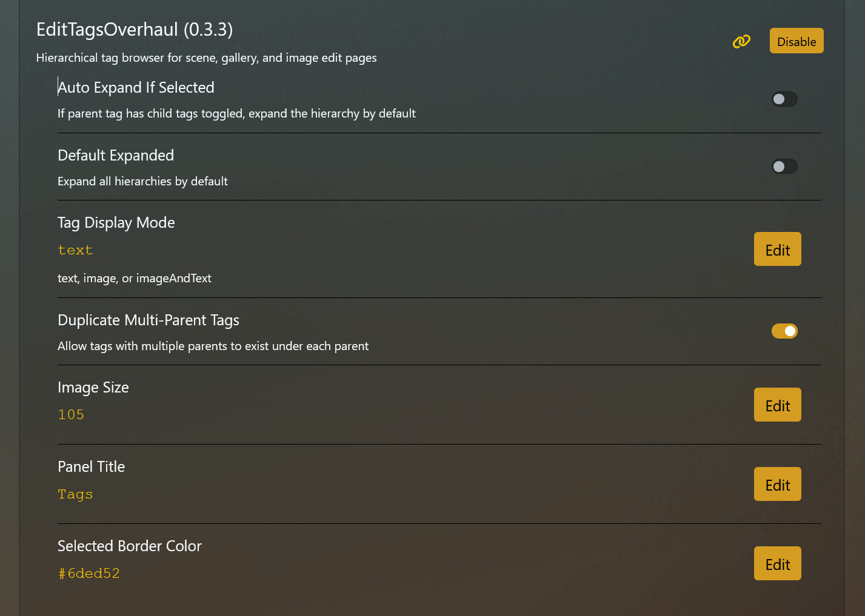Image resolution: width=865 pixels, height=616 pixels.
Task: Click the Default Expanded setting label
Action: pyautogui.click(x=116, y=155)
